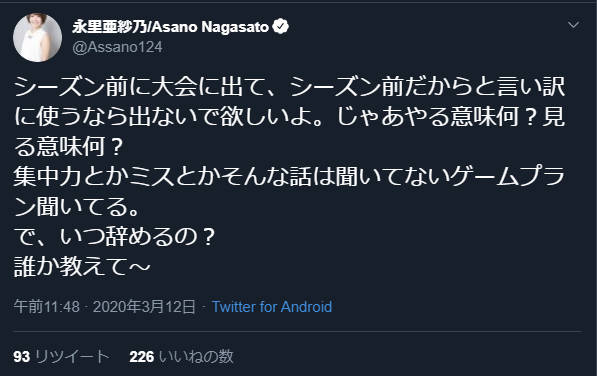Open the profile avatar photo
This screenshot has width=597, height=376.
[x=37, y=37]
